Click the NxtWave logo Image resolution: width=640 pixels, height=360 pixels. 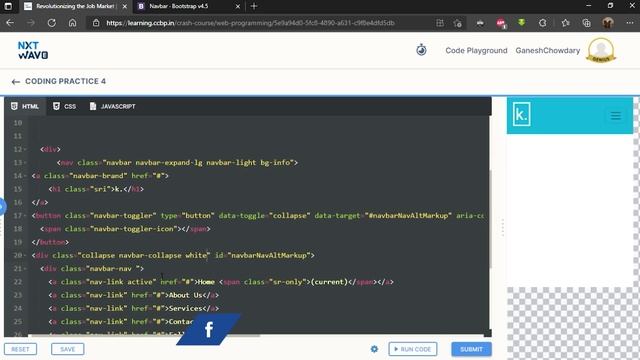(x=33, y=50)
